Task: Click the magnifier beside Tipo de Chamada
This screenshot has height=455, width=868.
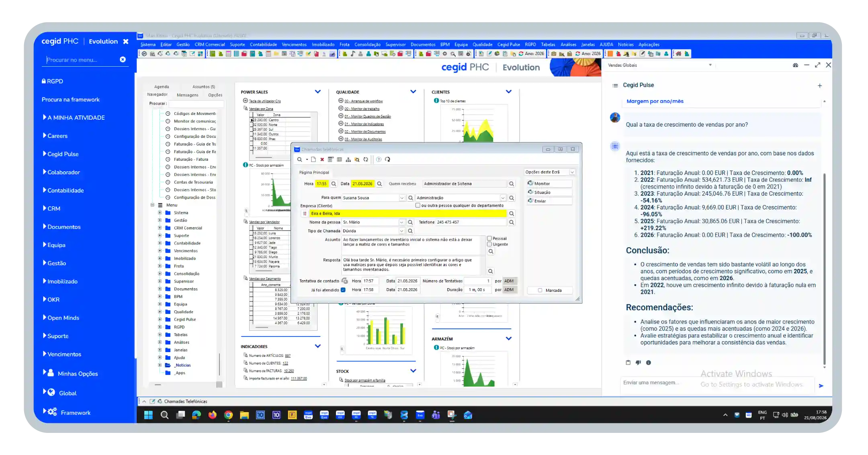Action: (410, 231)
